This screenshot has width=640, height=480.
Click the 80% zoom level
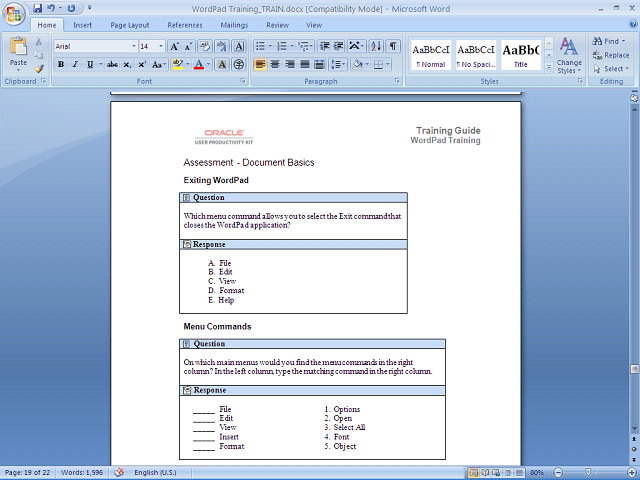coord(537,473)
